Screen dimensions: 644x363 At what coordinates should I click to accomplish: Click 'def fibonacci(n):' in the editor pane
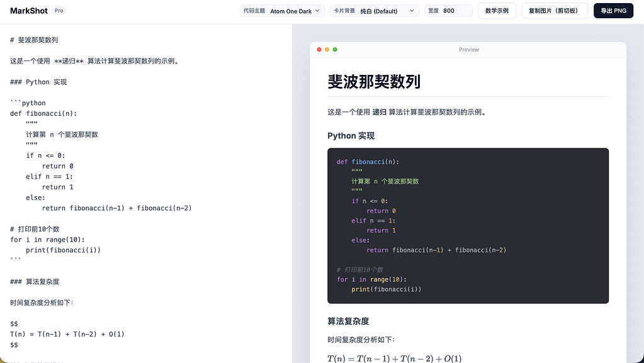pos(43,113)
